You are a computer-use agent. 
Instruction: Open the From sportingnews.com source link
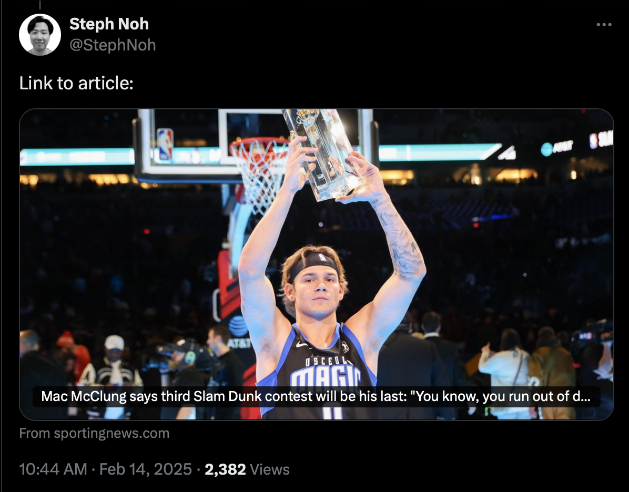[x=94, y=433]
